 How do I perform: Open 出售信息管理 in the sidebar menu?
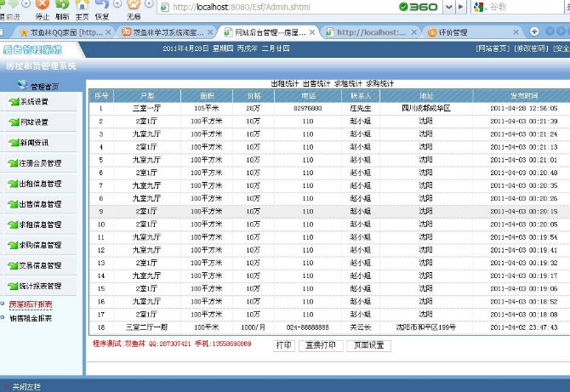click(40, 204)
